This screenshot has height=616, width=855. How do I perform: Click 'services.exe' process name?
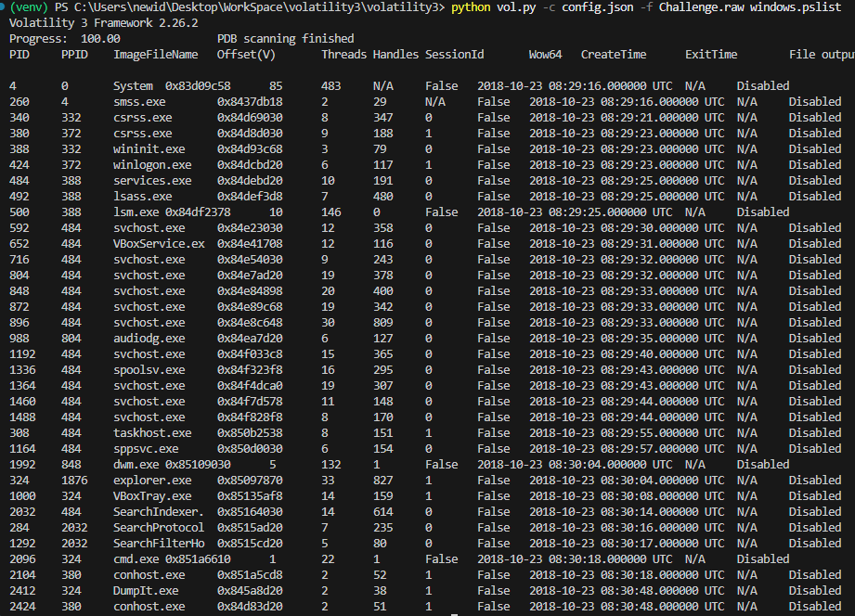(152, 180)
